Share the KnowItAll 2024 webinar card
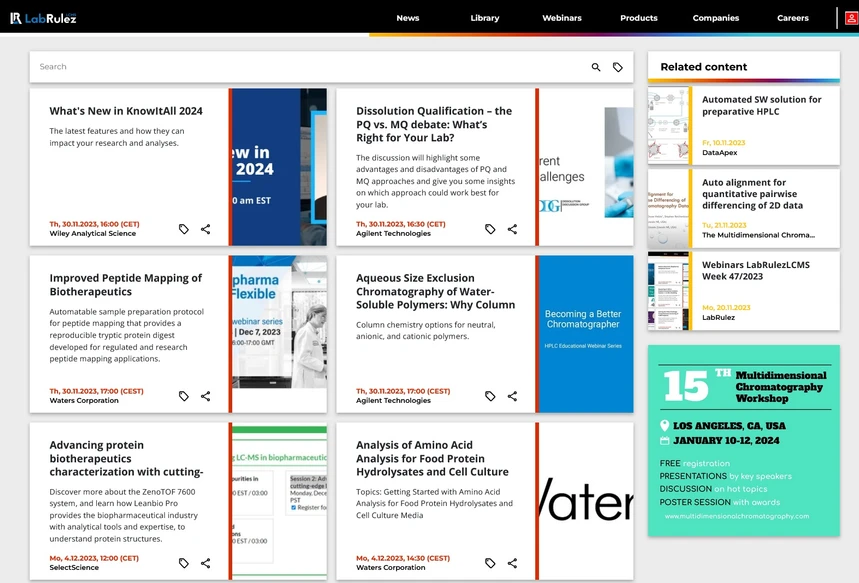The height and width of the screenshot is (583, 859). [x=206, y=229]
